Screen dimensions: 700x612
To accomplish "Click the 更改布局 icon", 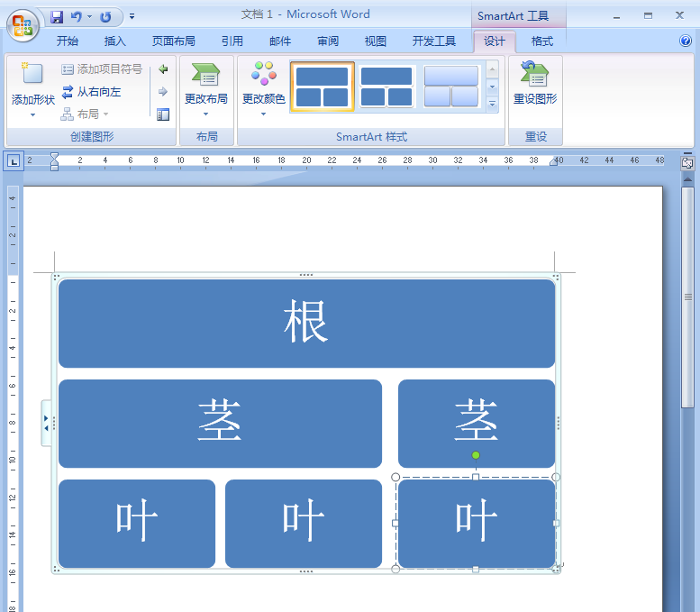I will [x=206, y=74].
